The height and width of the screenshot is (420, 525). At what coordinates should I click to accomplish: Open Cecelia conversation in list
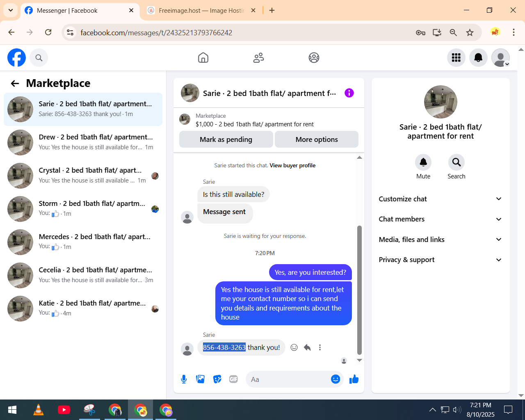[83, 275]
